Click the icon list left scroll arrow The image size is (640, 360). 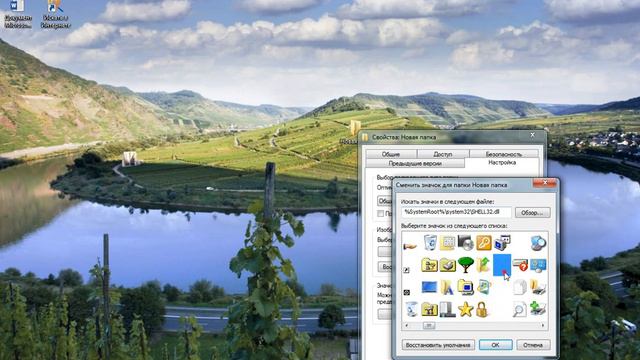click(x=407, y=326)
